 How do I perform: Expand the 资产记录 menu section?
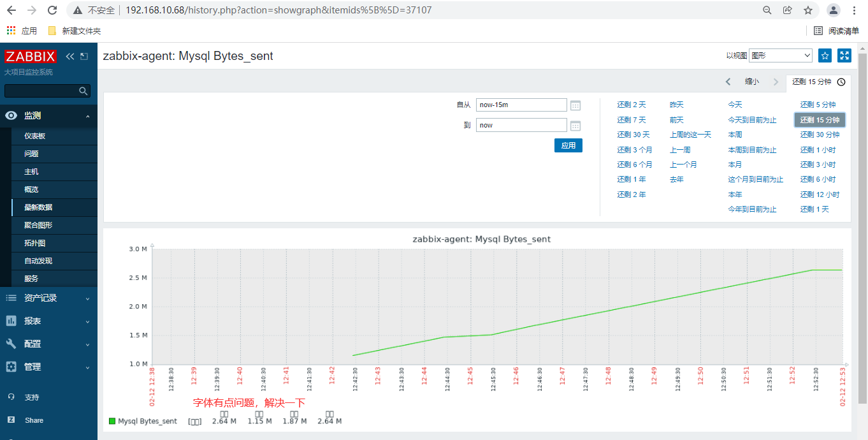(x=48, y=298)
